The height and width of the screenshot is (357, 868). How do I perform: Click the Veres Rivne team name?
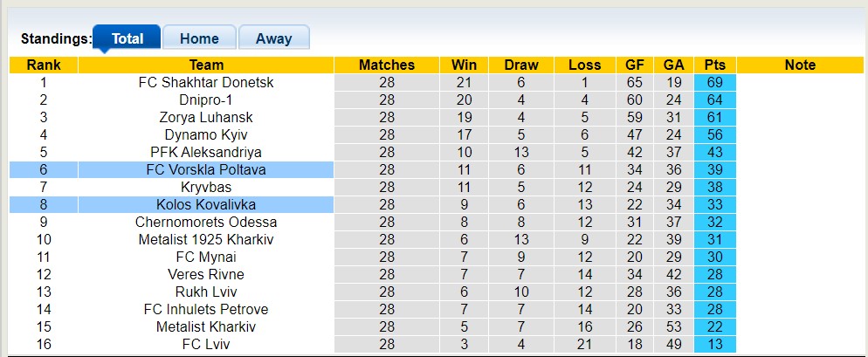pyautogui.click(x=206, y=274)
